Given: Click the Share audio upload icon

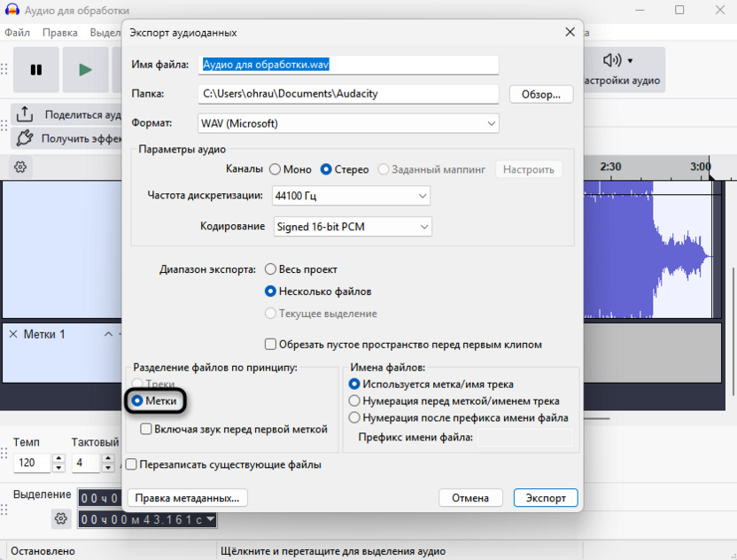Looking at the screenshot, I should tap(25, 114).
